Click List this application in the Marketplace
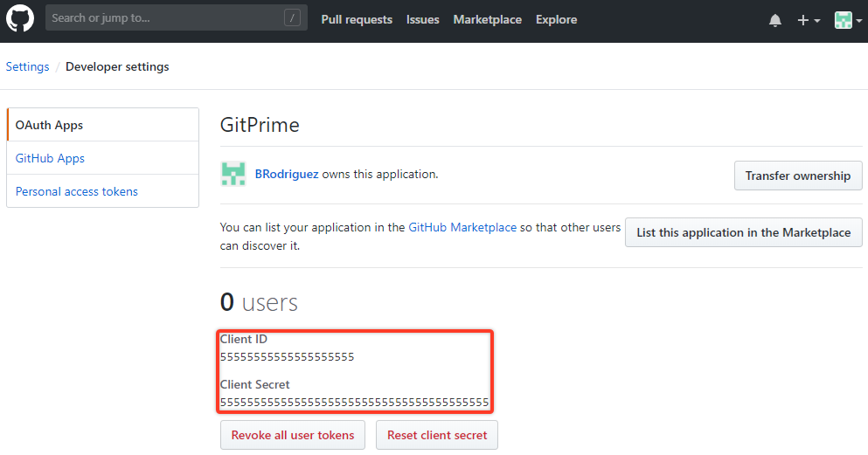 744,233
